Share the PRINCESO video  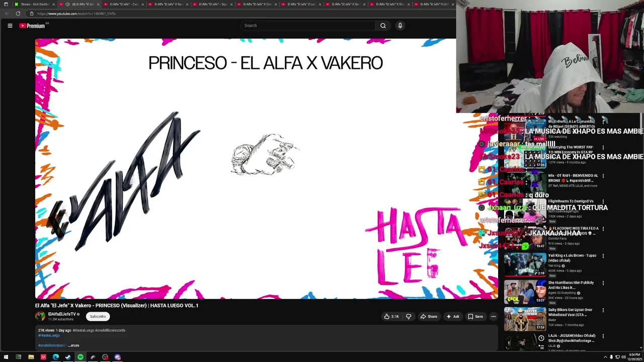point(429,317)
